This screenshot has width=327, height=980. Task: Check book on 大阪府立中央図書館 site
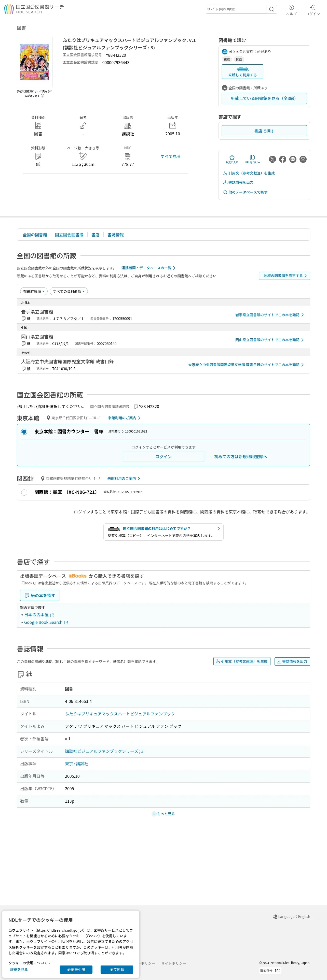pyautogui.click(x=246, y=365)
